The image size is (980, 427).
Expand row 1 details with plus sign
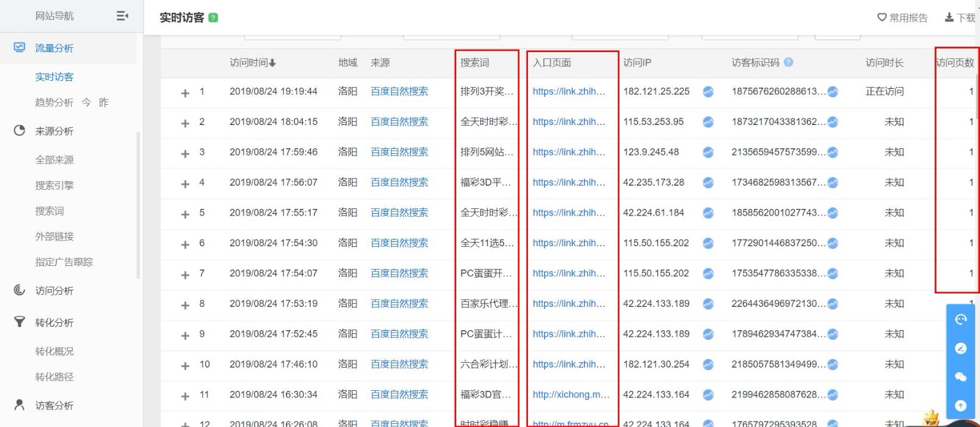click(185, 93)
